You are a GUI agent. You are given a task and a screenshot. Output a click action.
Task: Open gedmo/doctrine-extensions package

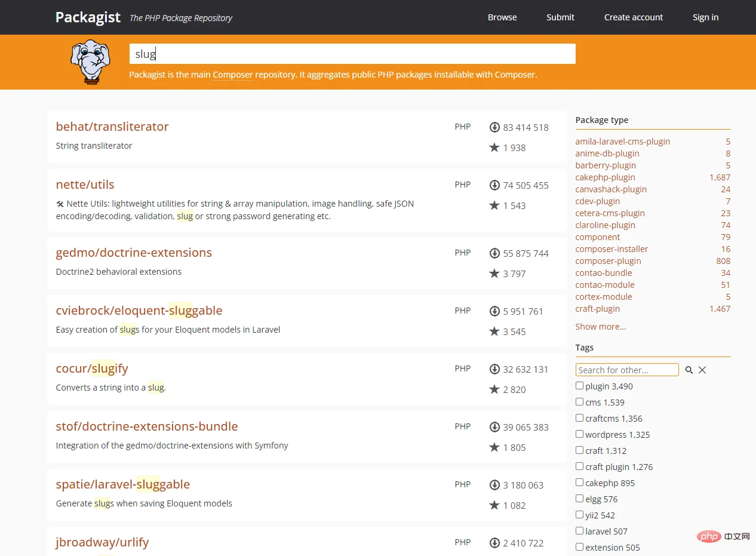coord(134,253)
